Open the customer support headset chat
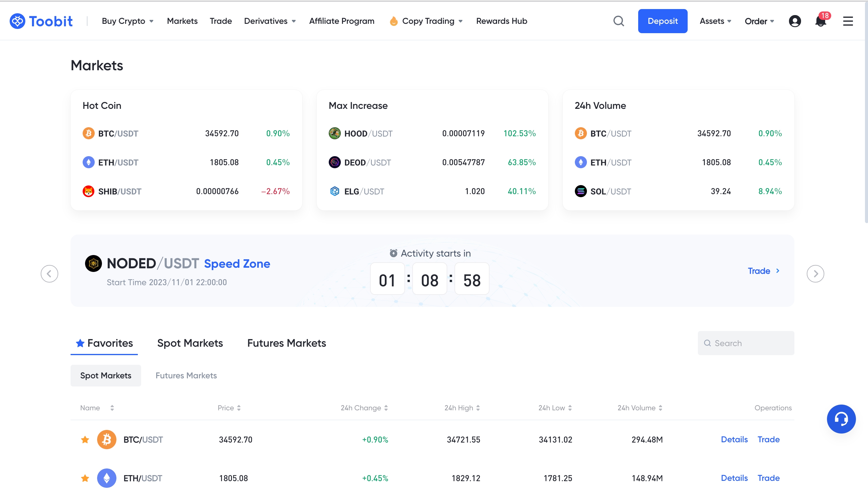This screenshot has width=868, height=492. (841, 419)
